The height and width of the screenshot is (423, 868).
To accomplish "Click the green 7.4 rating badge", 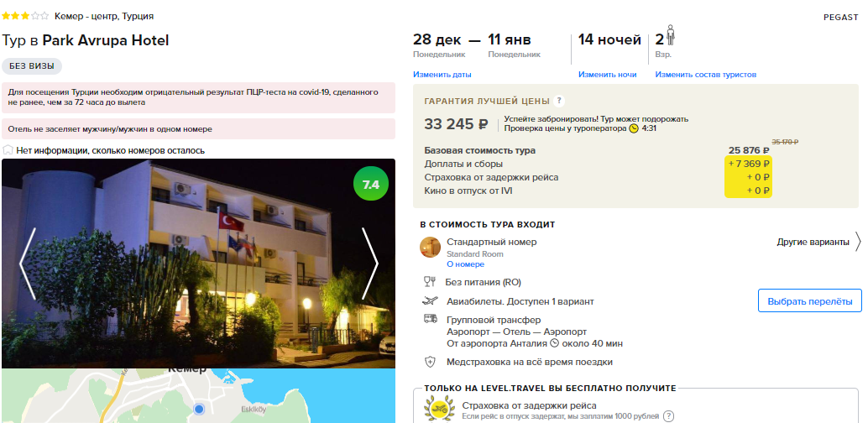I will coord(371,185).
